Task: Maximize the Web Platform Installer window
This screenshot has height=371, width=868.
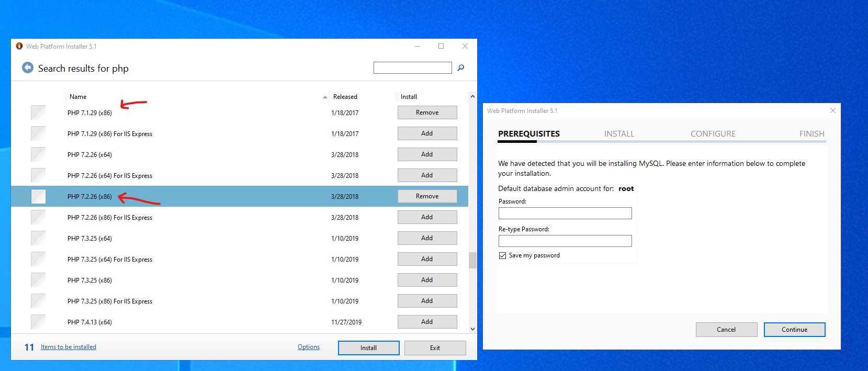Action: (x=441, y=46)
